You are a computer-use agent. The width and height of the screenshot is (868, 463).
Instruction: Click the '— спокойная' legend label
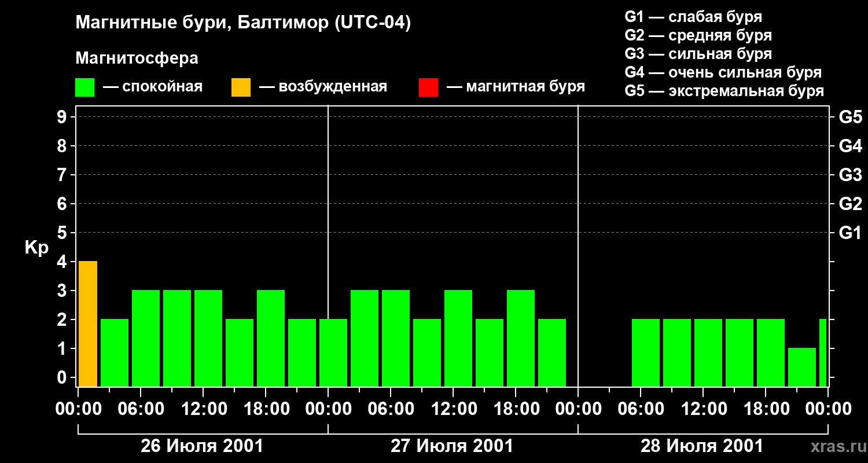tap(153, 87)
